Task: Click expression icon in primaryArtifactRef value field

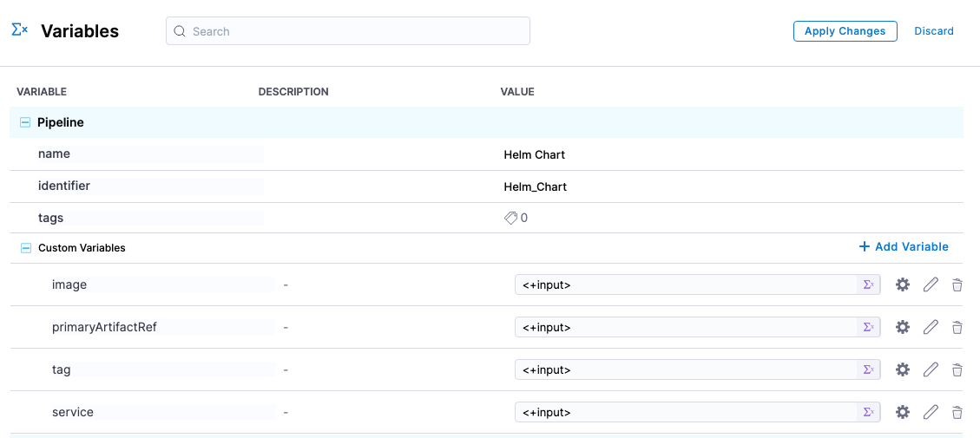Action: 868,327
